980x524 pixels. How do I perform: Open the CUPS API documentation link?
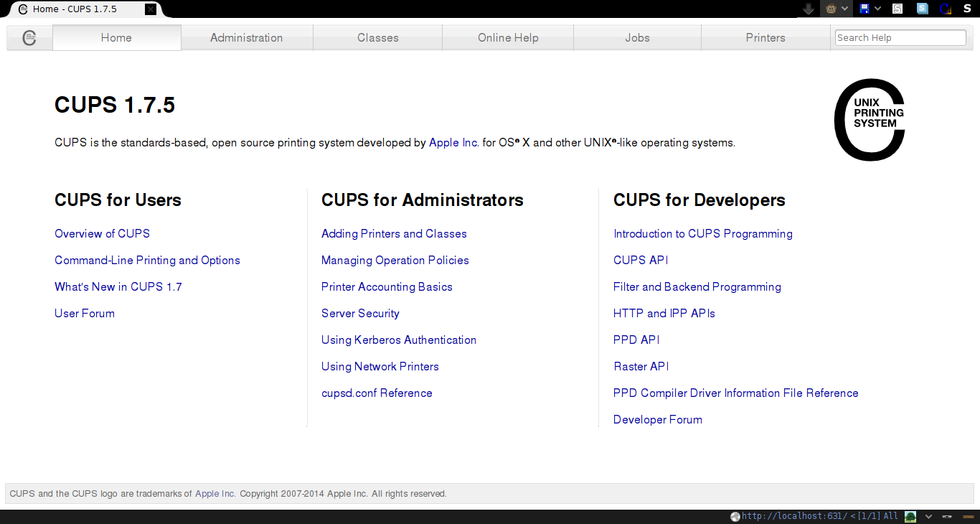coord(640,260)
